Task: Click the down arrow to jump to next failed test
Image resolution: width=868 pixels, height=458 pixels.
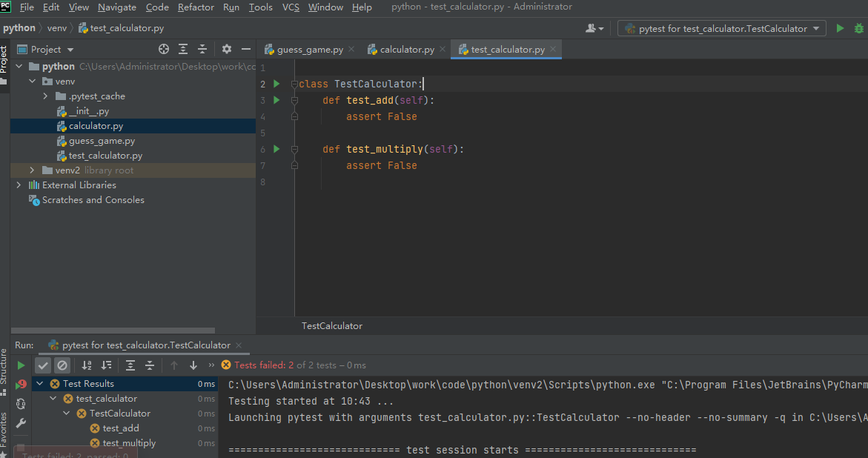Action: [x=193, y=365]
